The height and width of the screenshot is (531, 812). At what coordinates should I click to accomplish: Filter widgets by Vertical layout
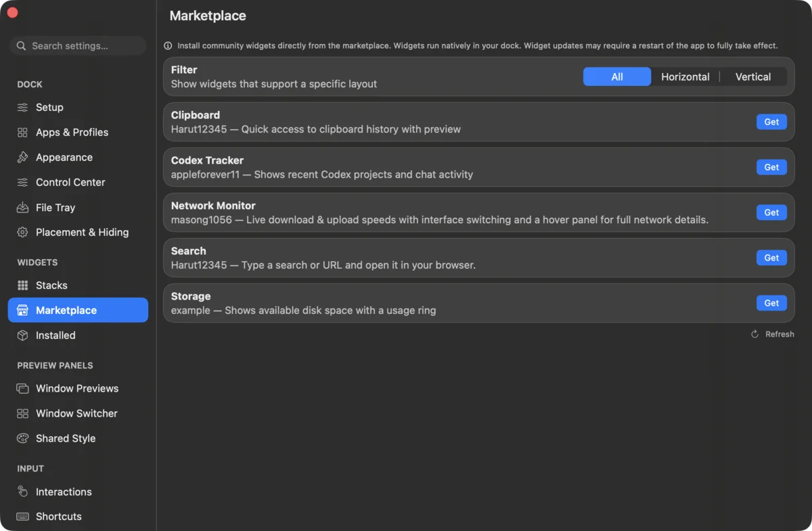(753, 77)
